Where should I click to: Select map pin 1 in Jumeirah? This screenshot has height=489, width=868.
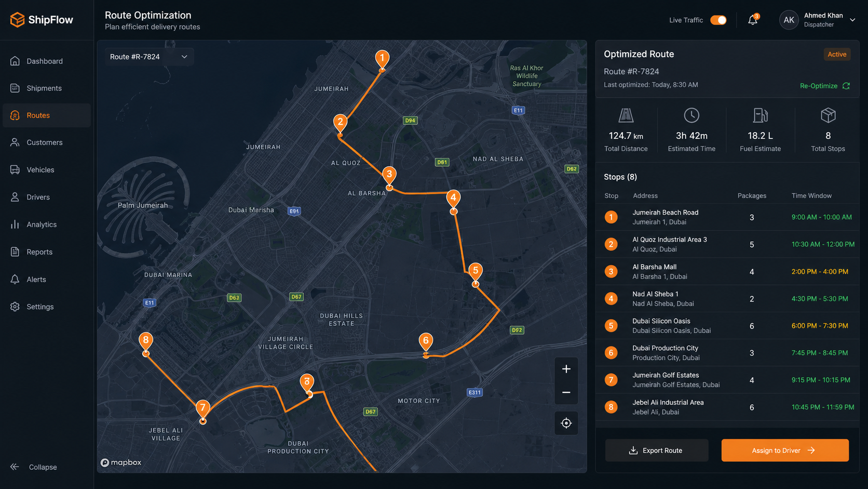coord(382,60)
